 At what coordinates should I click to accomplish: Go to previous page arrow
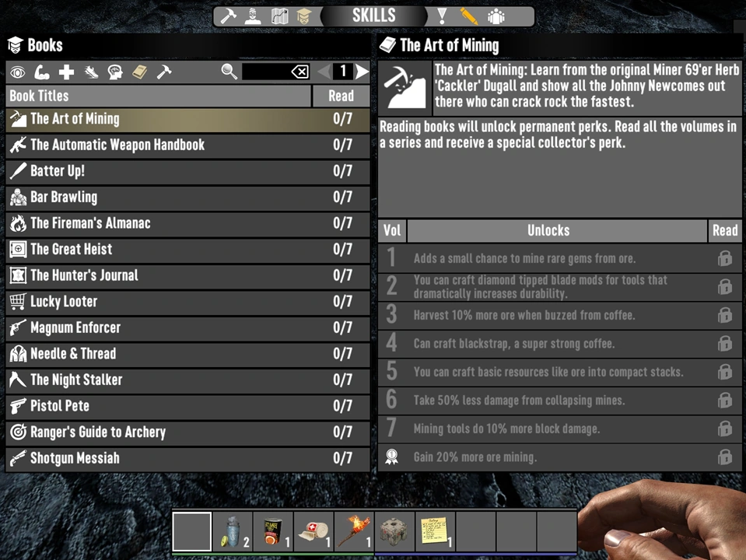[324, 72]
